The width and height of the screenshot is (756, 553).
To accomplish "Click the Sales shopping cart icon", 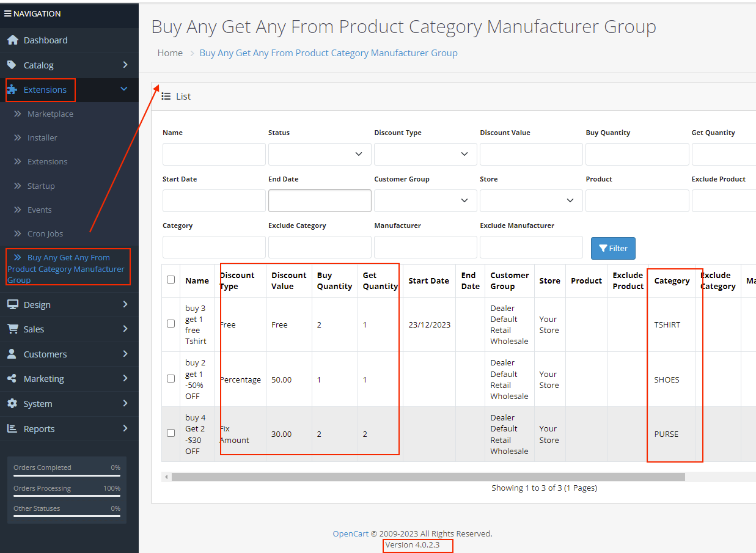I will point(12,329).
